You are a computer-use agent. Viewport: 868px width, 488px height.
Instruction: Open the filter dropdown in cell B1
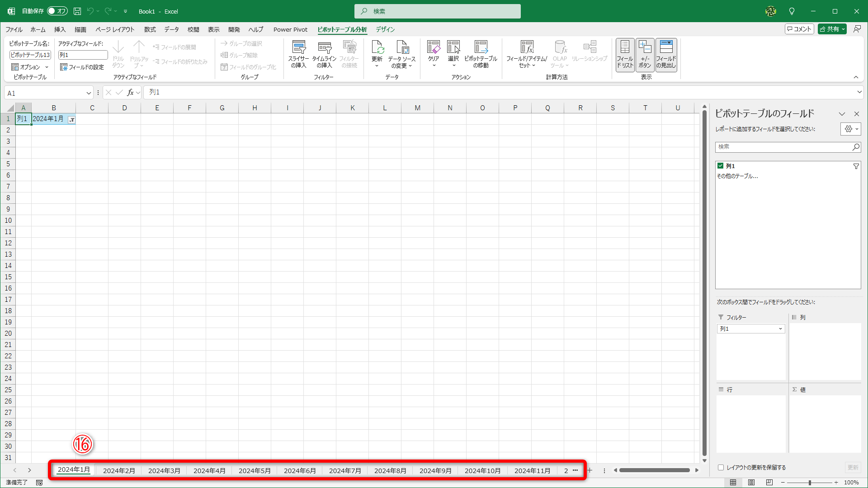pyautogui.click(x=71, y=120)
